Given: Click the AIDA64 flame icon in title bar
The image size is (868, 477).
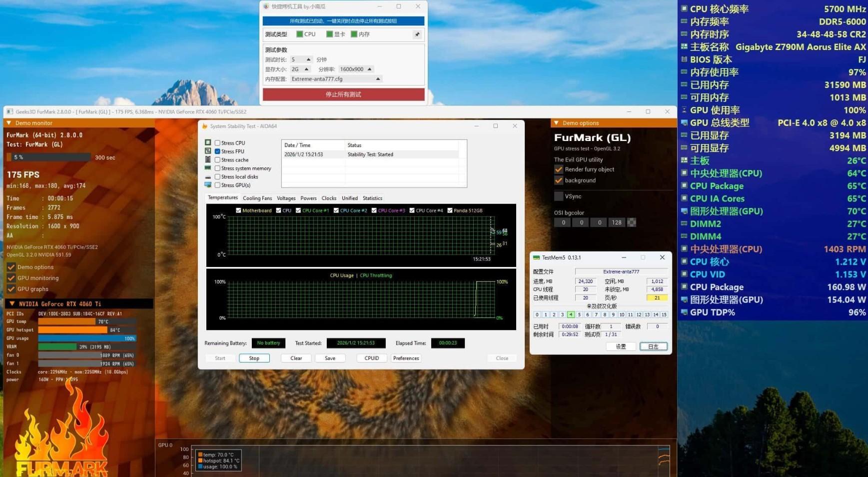Looking at the screenshot, I should tap(204, 126).
